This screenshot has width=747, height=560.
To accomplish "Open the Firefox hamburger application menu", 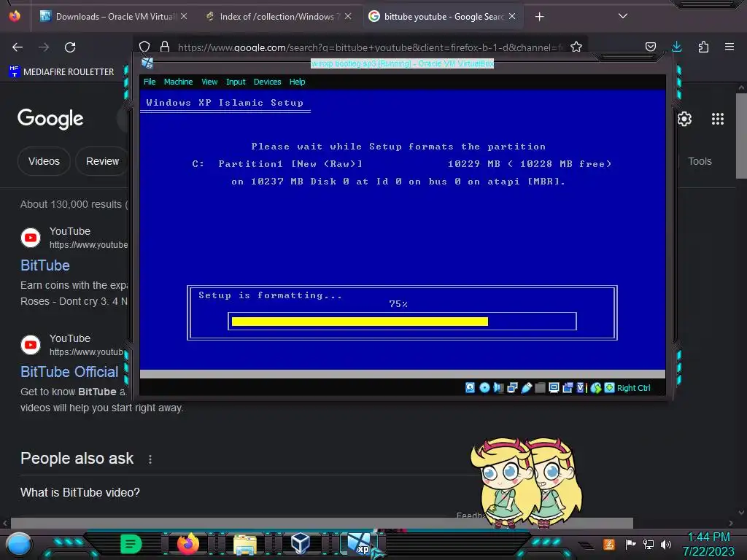I will [729, 47].
